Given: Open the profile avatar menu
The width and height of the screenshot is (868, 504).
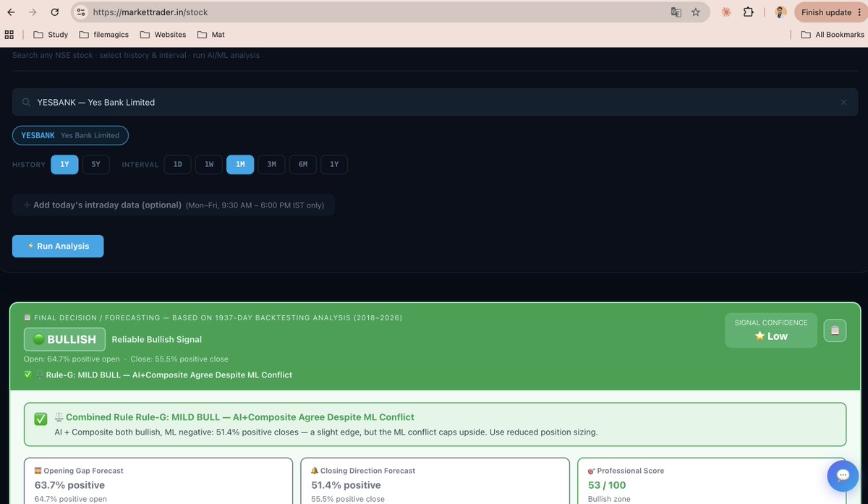Looking at the screenshot, I should click(780, 12).
